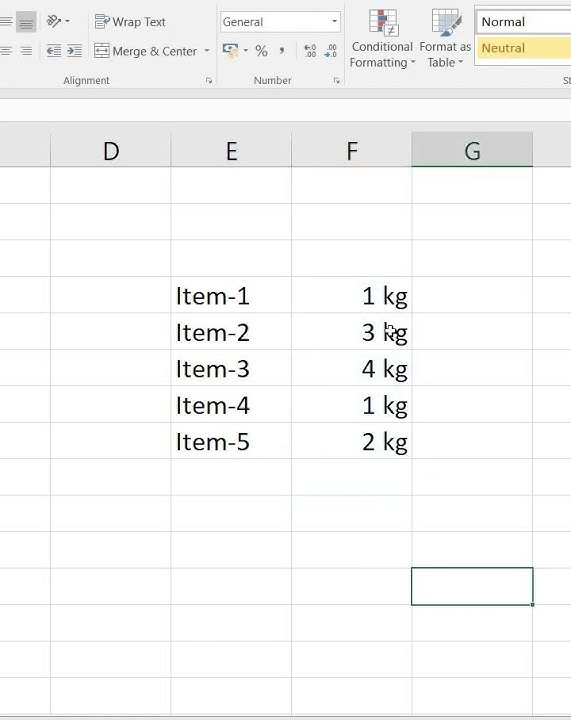
Task: Apply Percent Style formatting
Action: pos(261,51)
